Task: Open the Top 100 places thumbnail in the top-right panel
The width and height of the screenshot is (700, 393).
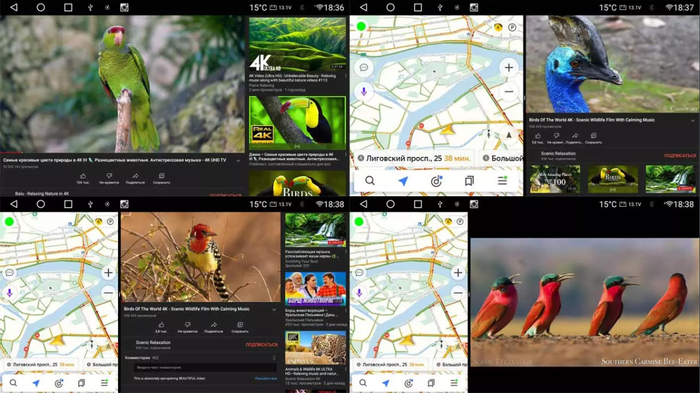Action: point(555,179)
